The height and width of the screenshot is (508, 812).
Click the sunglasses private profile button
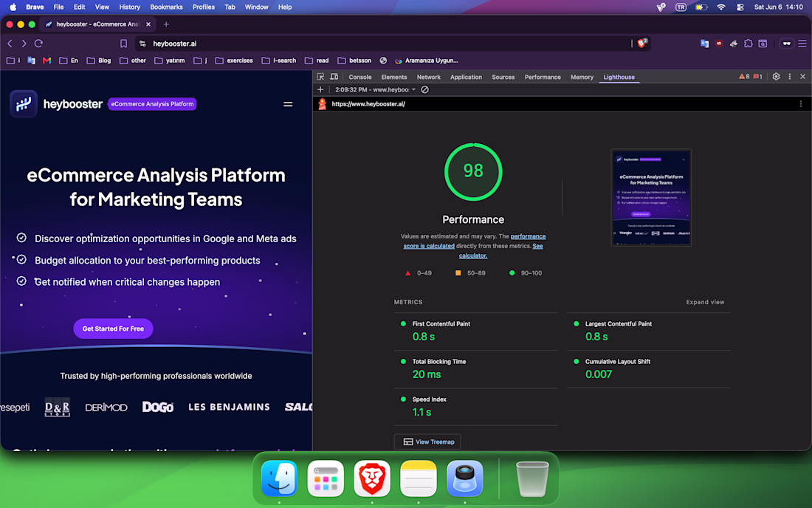tap(787, 44)
